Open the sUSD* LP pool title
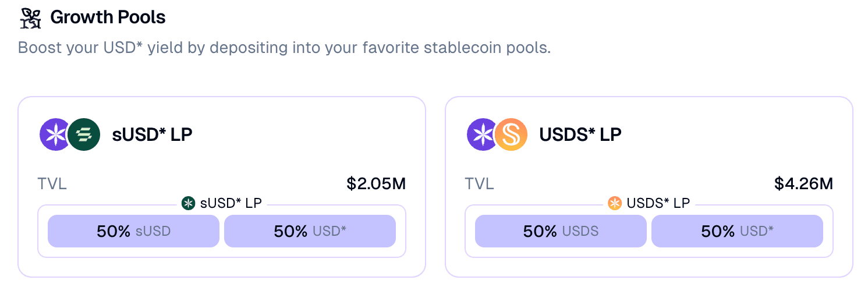Screen dimensions: 868x287 coord(152,135)
